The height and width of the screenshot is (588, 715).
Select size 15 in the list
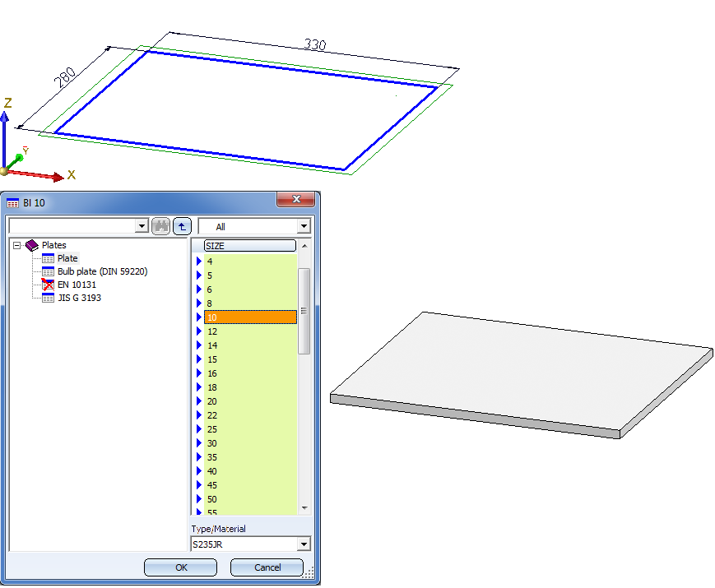tap(250, 359)
